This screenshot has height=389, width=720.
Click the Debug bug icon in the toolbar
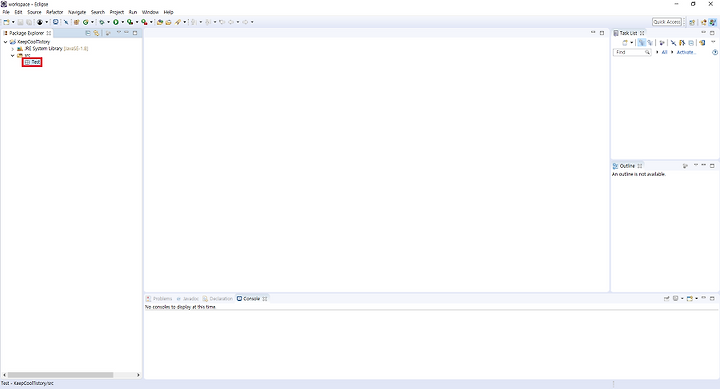click(102, 22)
